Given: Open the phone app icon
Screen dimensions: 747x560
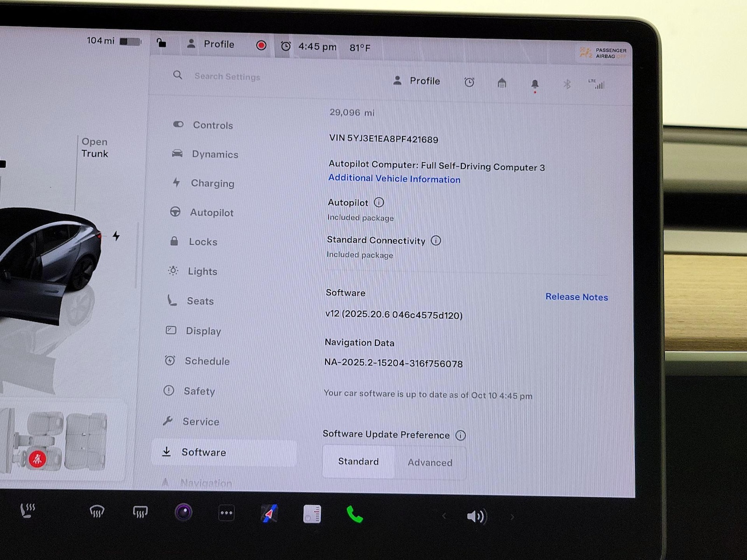Looking at the screenshot, I should 354,515.
